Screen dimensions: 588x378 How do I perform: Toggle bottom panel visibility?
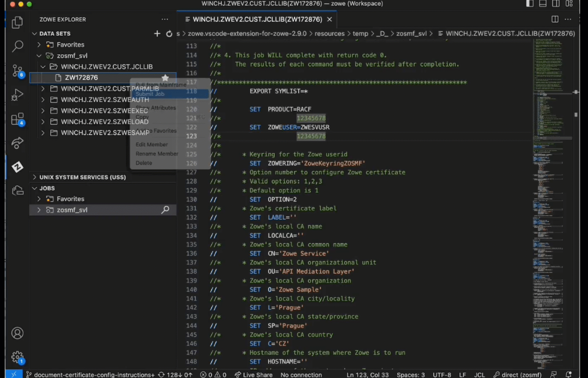[543, 4]
